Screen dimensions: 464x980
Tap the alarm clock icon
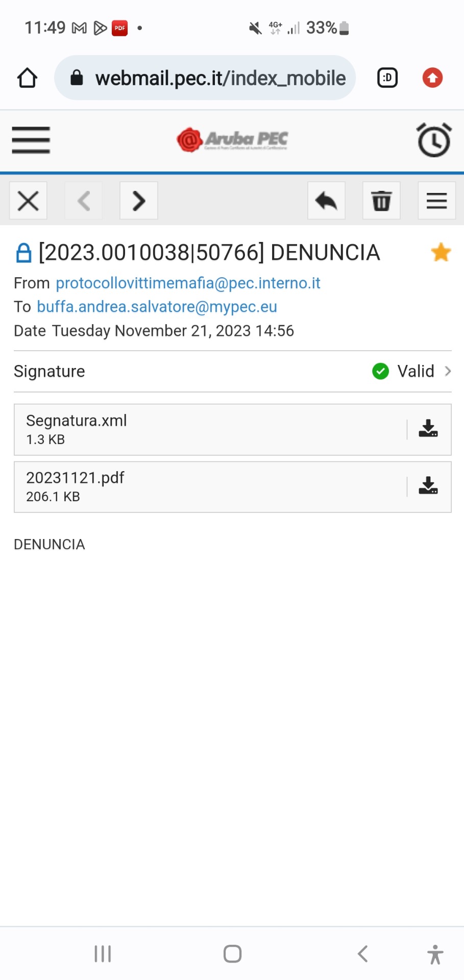coord(434,140)
